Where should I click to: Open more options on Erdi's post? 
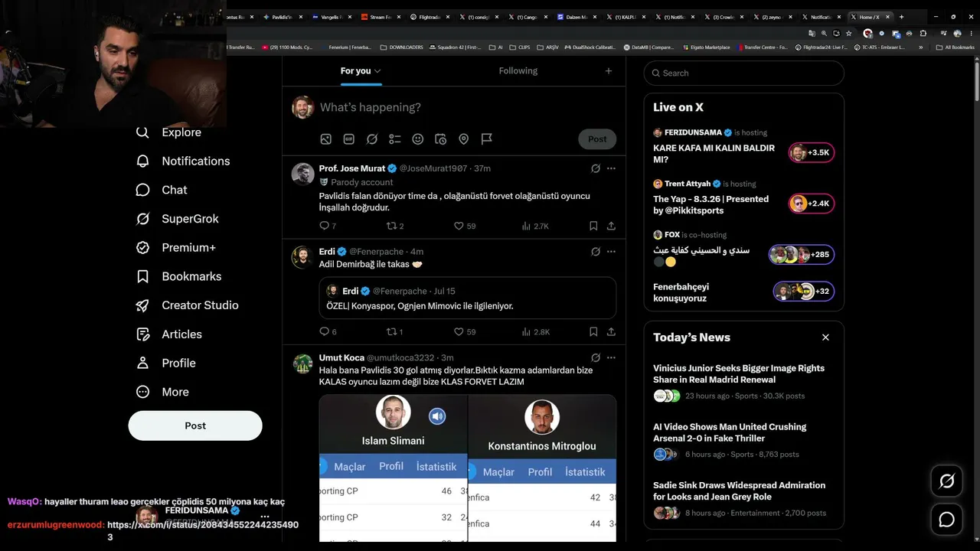coord(611,252)
